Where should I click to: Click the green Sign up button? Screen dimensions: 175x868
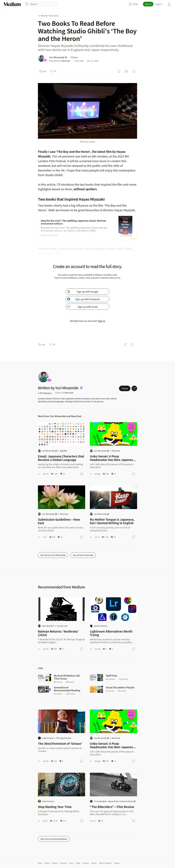(148, 4)
